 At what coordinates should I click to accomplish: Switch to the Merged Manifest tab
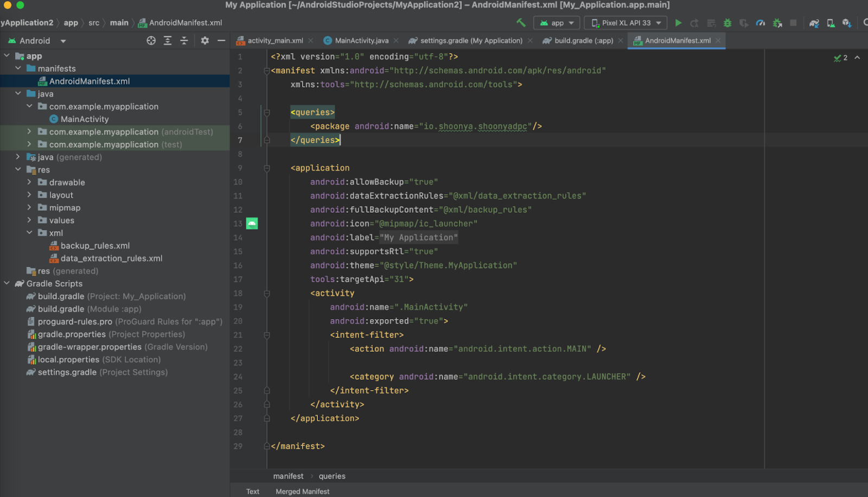click(302, 492)
